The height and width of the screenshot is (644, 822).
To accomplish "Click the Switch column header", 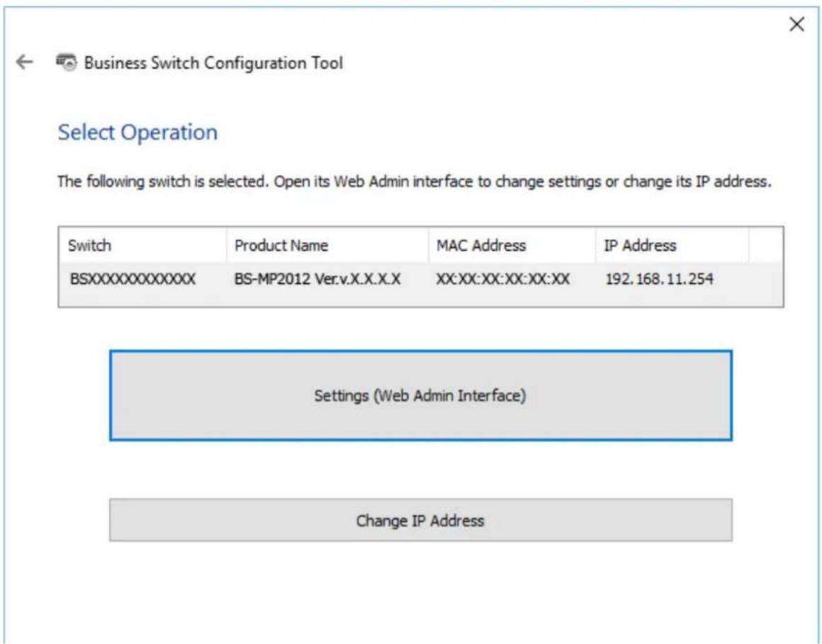I will click(142, 245).
